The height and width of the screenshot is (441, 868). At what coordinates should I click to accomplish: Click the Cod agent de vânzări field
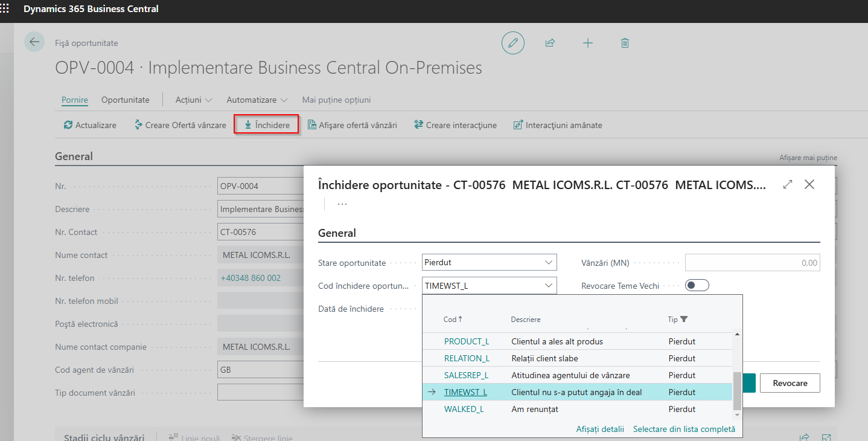point(260,370)
